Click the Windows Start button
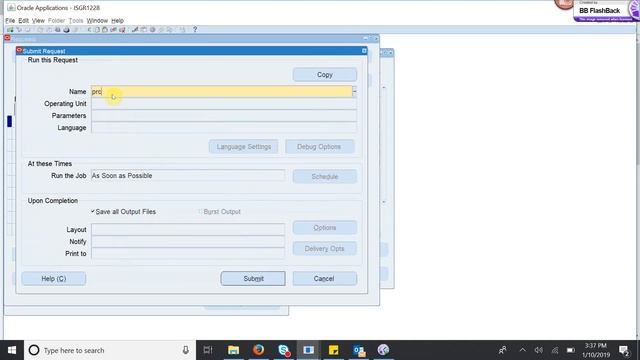 (x=12, y=350)
